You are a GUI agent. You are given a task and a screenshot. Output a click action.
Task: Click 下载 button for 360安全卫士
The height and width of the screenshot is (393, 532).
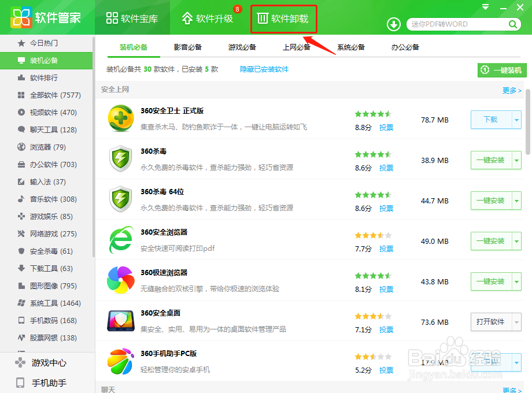tap(492, 120)
